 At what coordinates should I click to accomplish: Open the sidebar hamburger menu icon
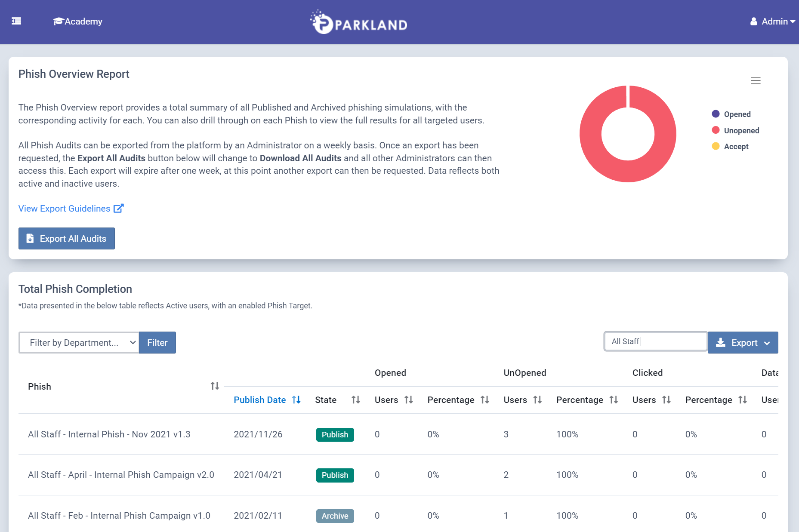pyautogui.click(x=16, y=21)
